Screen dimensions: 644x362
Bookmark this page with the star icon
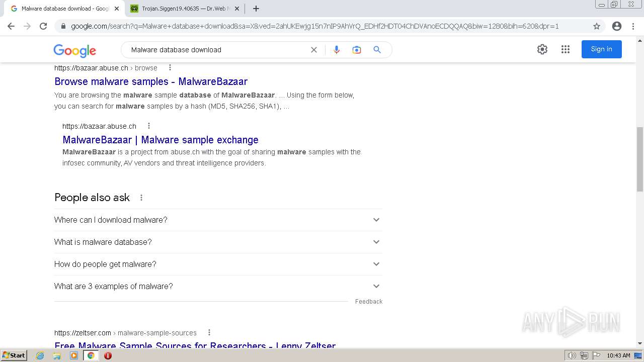point(597,26)
